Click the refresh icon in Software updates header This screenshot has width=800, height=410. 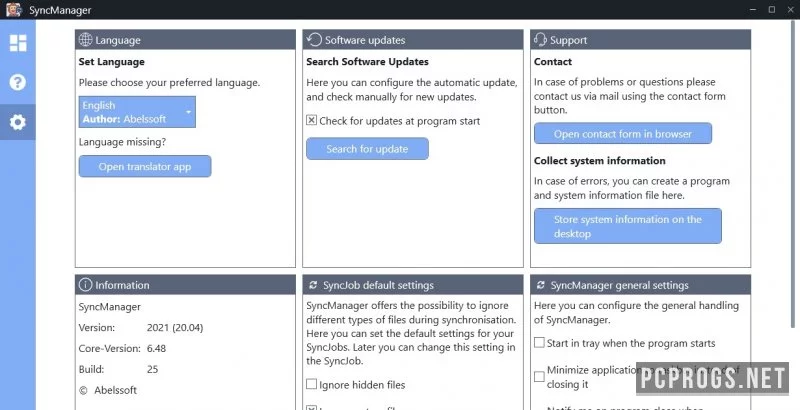pos(315,40)
